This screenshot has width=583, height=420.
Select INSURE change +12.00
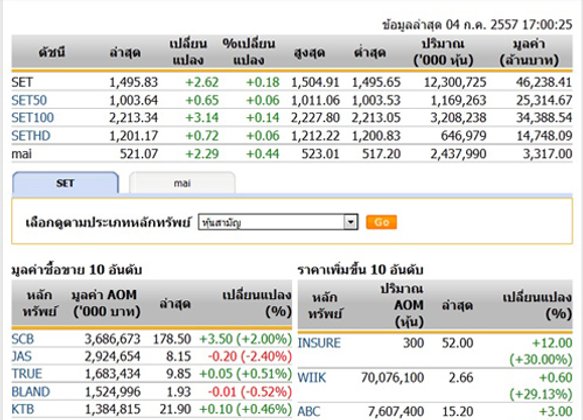(x=552, y=343)
